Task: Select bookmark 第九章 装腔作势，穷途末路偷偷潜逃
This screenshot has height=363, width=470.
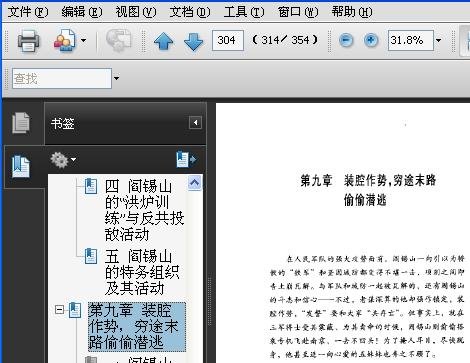Action: 137,327
